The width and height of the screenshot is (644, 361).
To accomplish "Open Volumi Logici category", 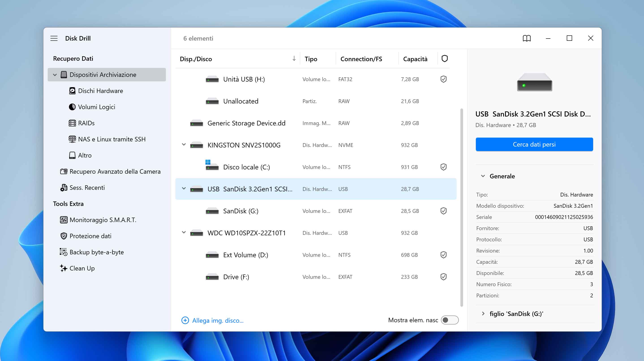I will (x=97, y=107).
